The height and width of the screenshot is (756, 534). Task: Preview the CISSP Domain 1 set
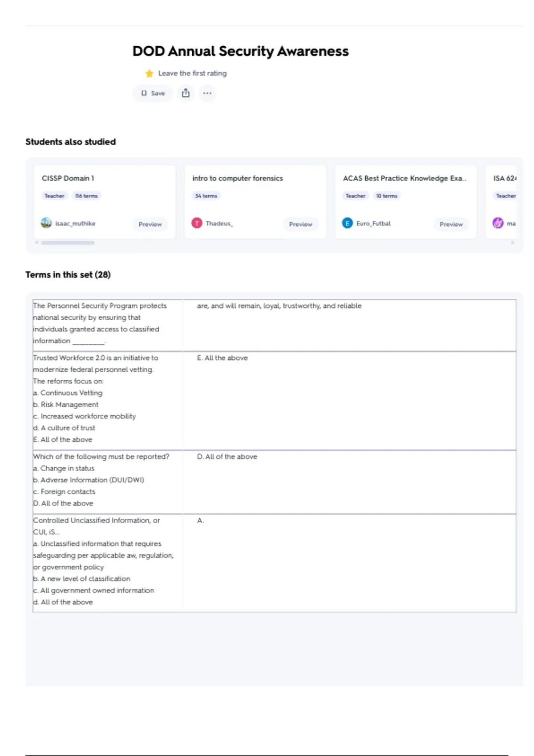150,224
